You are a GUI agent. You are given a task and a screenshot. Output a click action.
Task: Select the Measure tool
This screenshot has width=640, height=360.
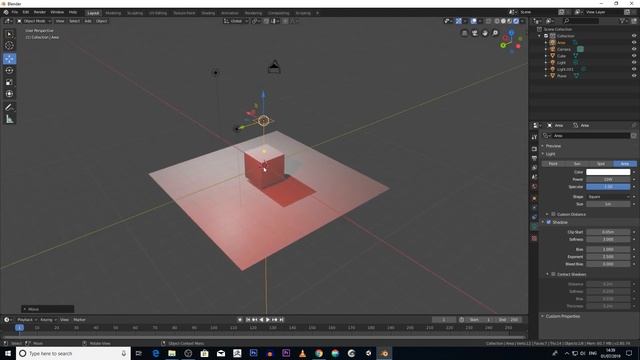[9, 119]
